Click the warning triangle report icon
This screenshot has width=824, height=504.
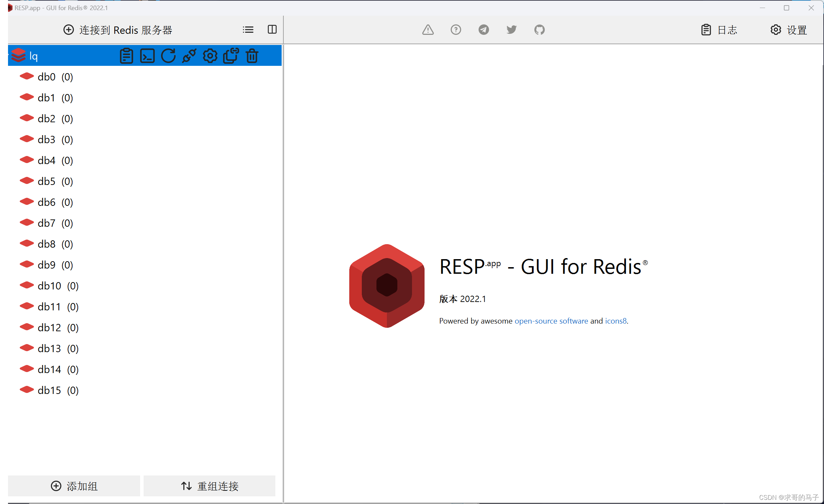tap(428, 30)
